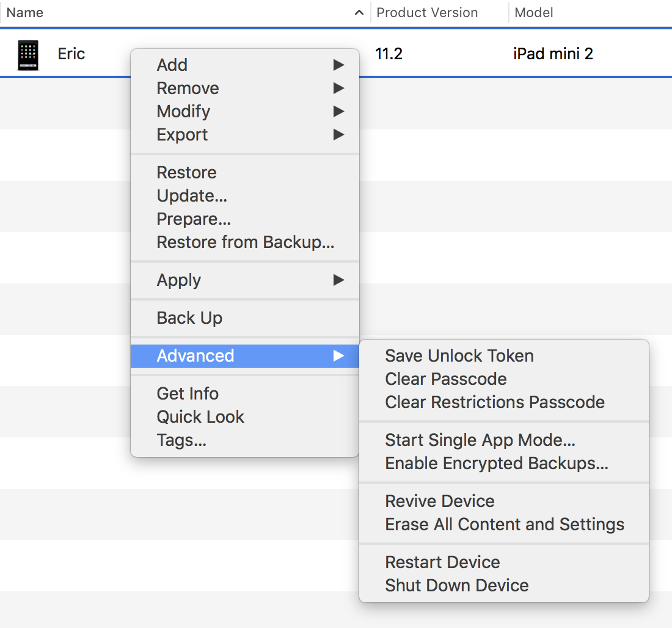Expand the Remove submenu
The image size is (672, 628).
[x=245, y=89]
